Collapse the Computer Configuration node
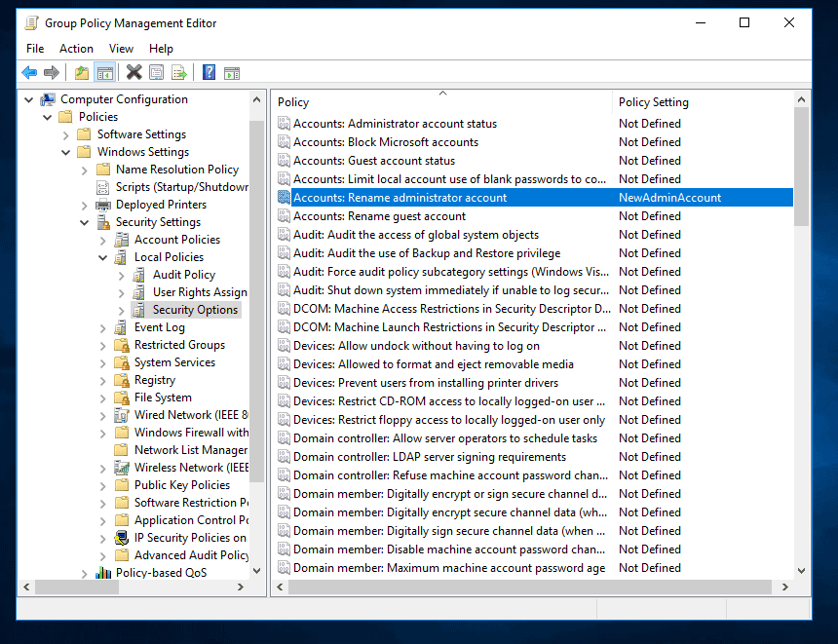This screenshot has height=644, width=838. click(x=29, y=99)
